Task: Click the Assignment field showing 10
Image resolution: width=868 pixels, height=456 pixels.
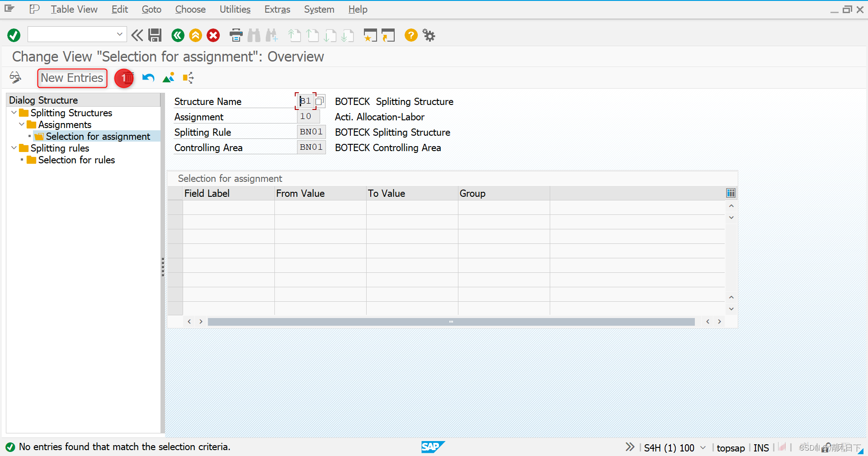Action: (308, 116)
